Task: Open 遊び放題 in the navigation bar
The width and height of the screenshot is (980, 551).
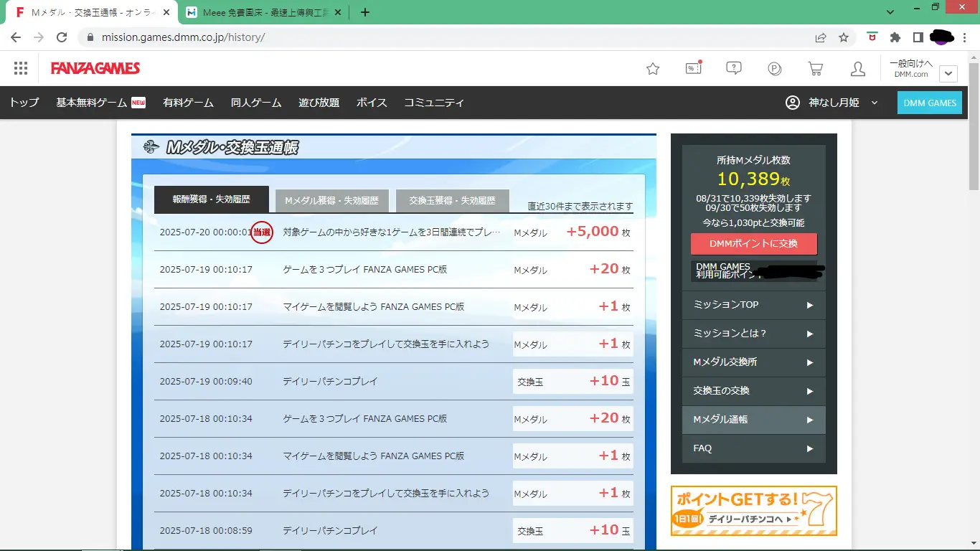Action: (x=319, y=103)
